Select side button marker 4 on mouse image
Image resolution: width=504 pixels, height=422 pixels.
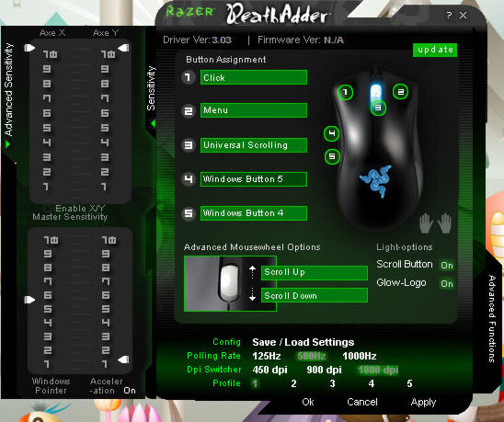[x=332, y=133]
